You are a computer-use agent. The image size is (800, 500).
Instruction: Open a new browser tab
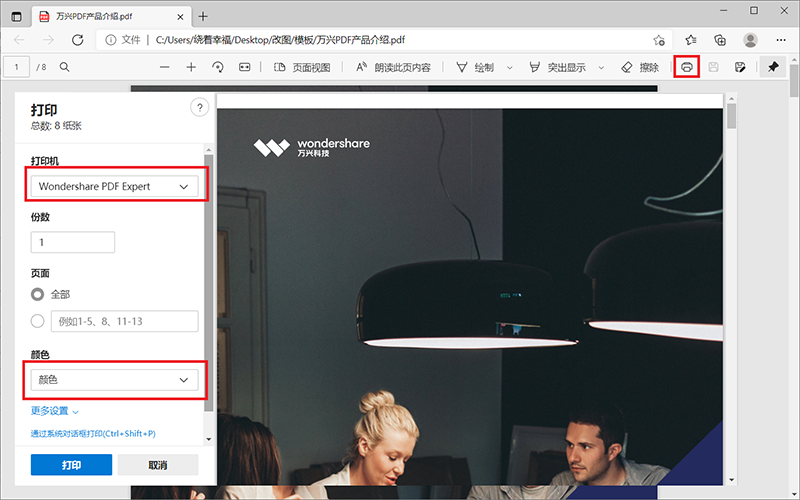click(x=203, y=15)
